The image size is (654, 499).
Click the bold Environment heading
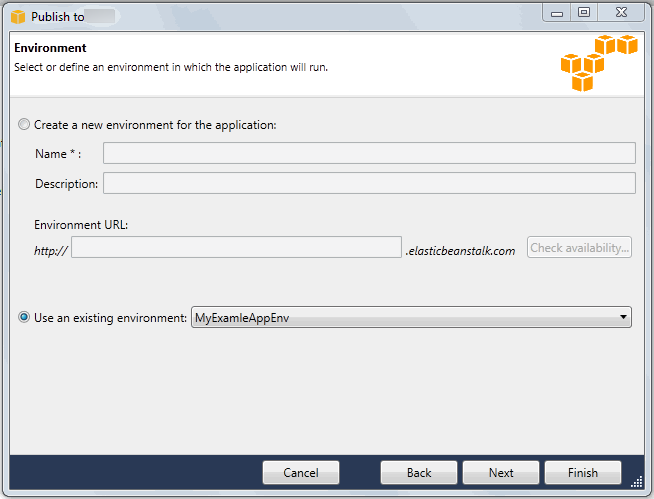point(50,48)
